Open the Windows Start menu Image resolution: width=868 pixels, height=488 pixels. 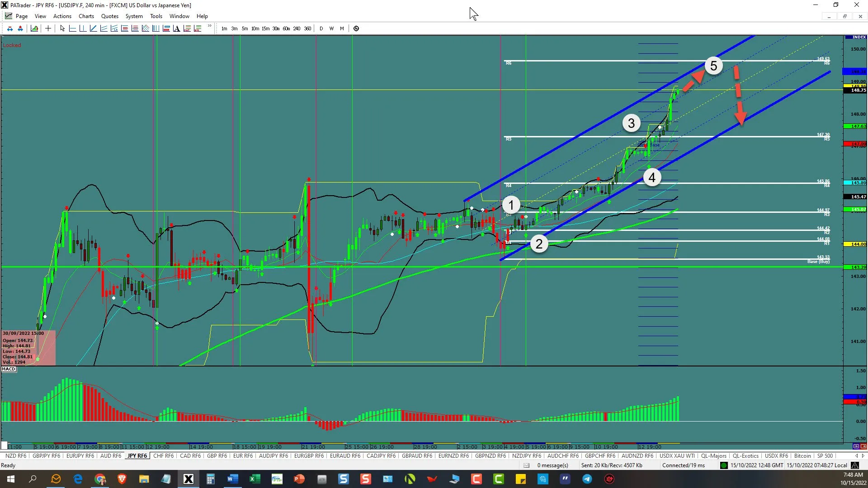pos(11,479)
